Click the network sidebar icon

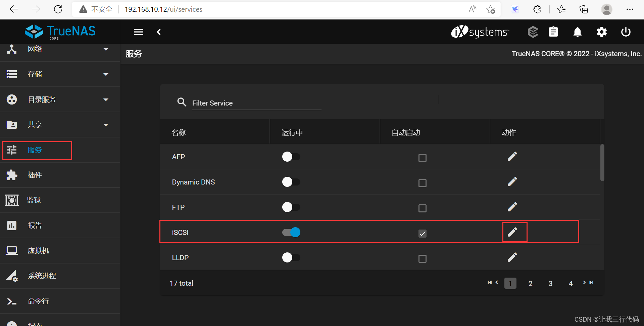point(12,49)
